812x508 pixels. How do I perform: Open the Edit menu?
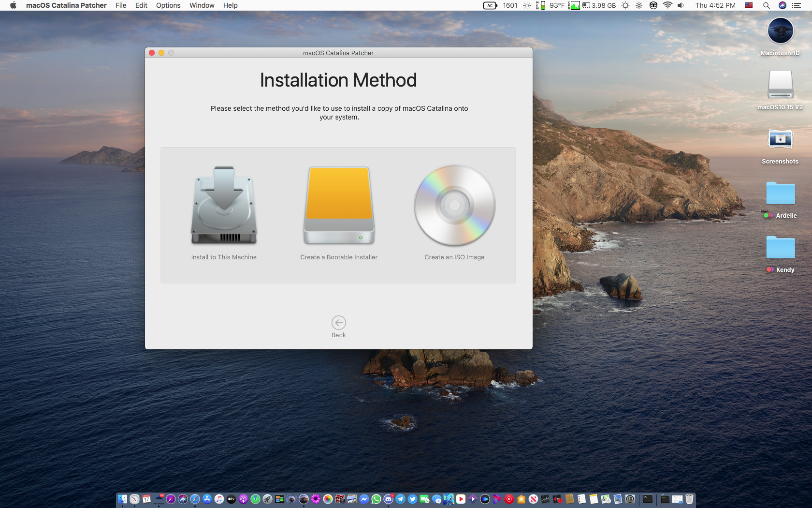[x=141, y=5]
